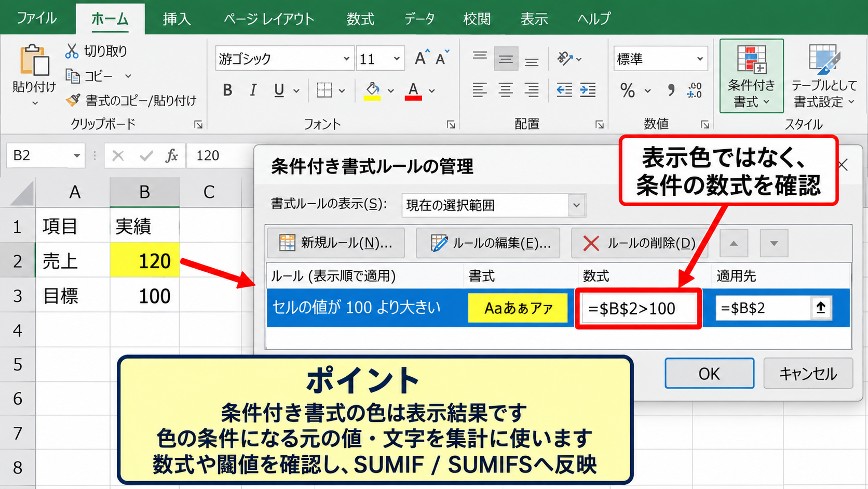Toggle align text left

(x=480, y=90)
